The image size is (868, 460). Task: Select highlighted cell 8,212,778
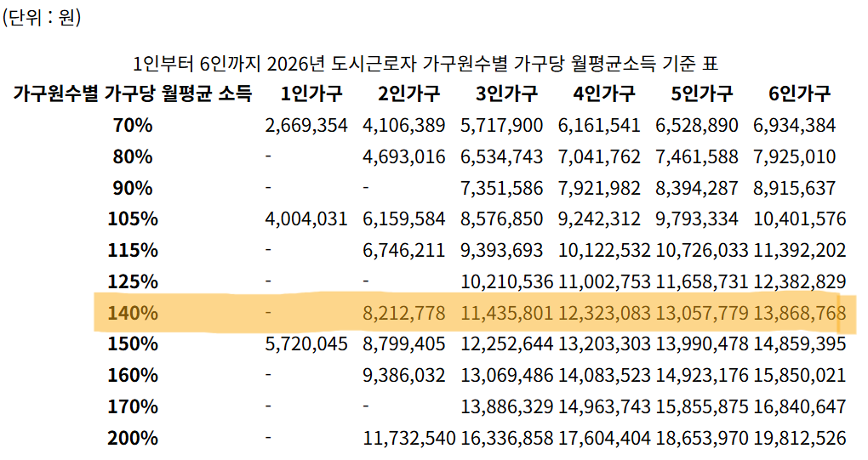tap(403, 314)
